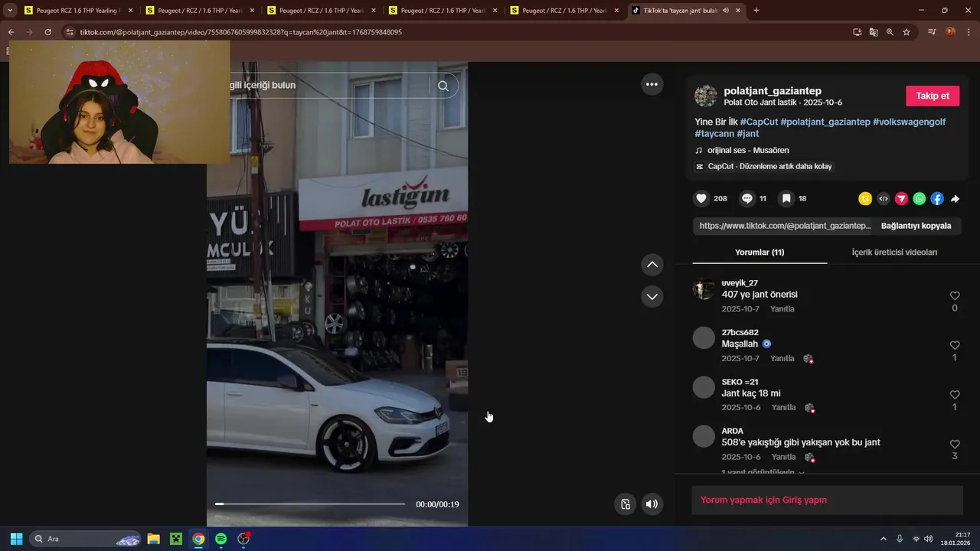
Task: Switch to İçerik üreticisi videoları tab
Action: pos(894,253)
